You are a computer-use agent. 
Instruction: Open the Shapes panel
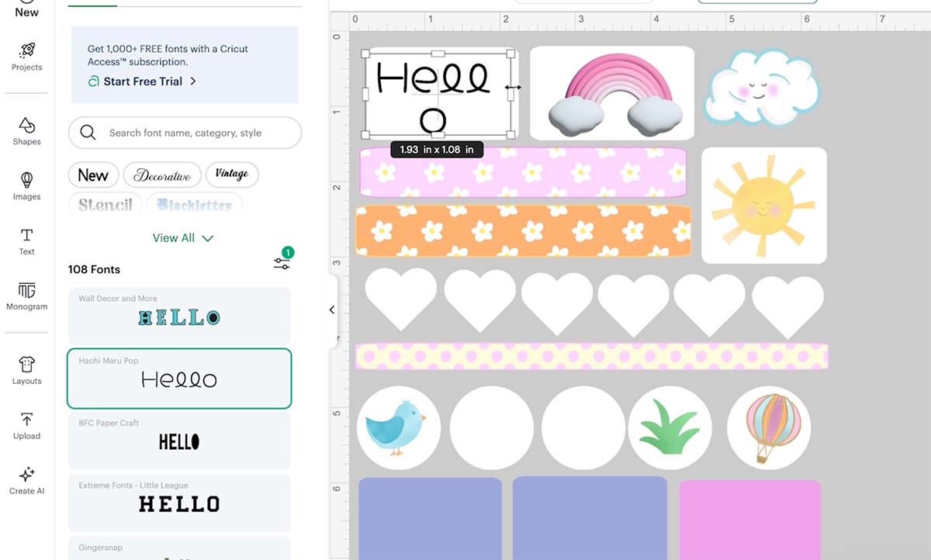point(26,131)
